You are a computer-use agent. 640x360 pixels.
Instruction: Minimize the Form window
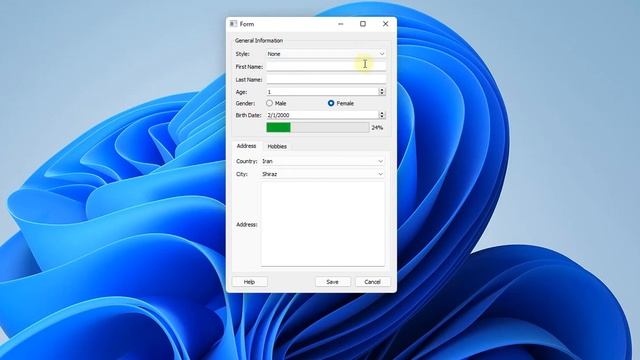coord(341,24)
